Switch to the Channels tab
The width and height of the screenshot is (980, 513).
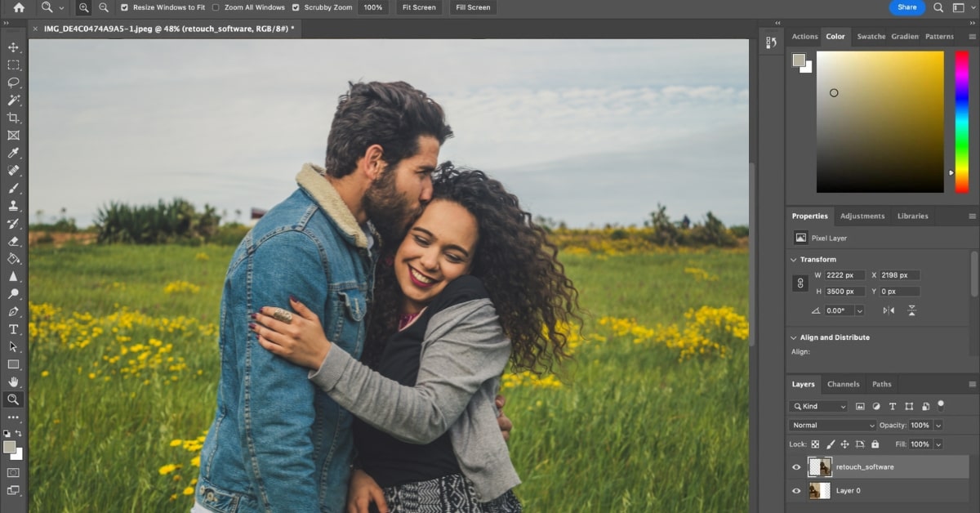pos(843,384)
